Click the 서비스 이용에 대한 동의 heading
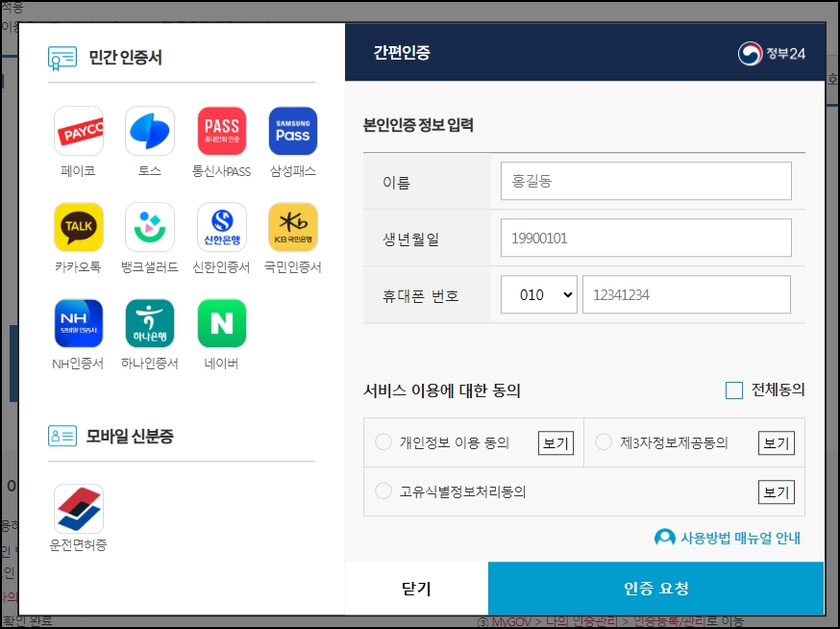Screen dimensions: 840x629 coord(442,390)
